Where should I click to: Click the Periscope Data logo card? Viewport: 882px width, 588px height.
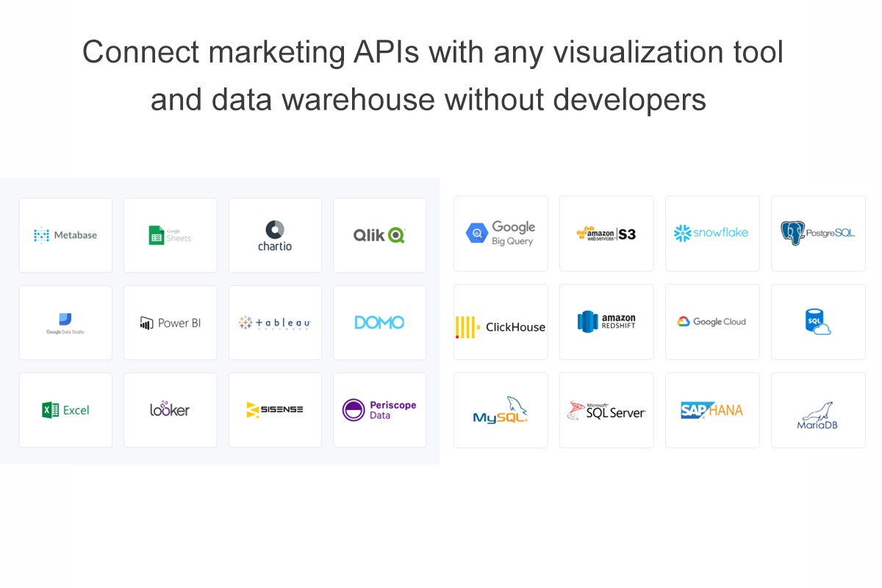pos(380,410)
